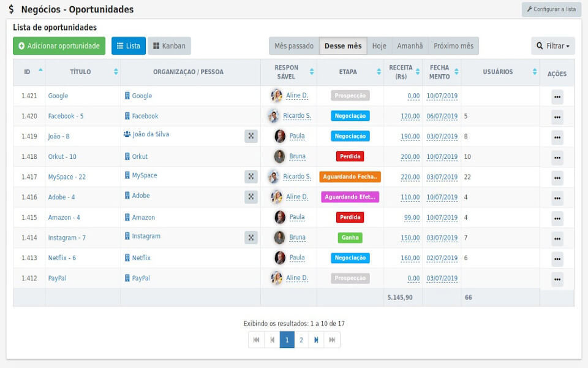The image size is (588, 368).
Task: Edit receita value 99,00 in Amazon row
Action: (x=412, y=217)
